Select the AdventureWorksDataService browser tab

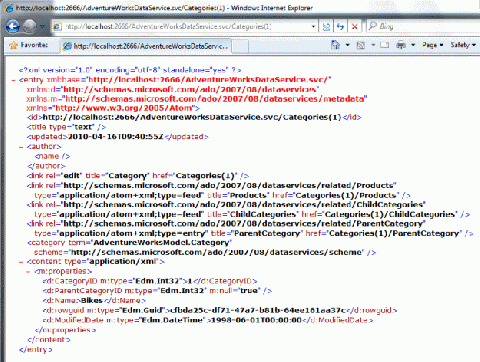tap(145, 46)
